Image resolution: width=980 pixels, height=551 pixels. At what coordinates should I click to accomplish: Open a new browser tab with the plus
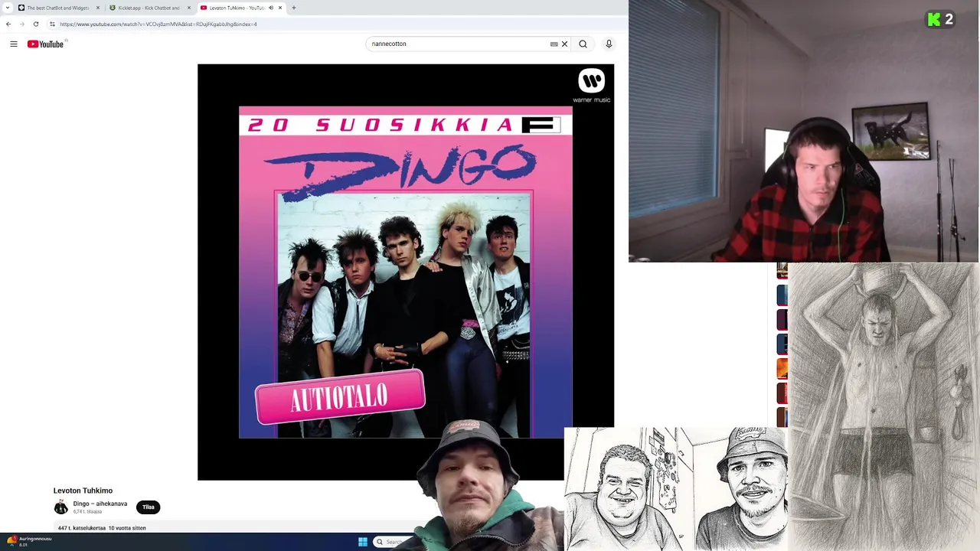pyautogui.click(x=293, y=8)
